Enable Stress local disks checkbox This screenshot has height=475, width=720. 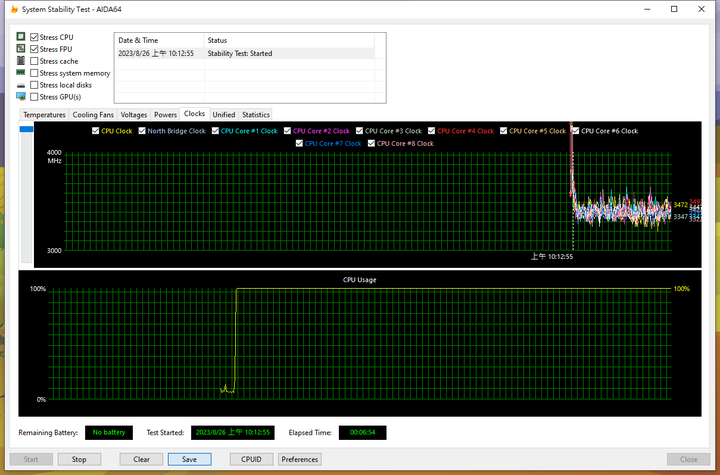click(x=34, y=85)
